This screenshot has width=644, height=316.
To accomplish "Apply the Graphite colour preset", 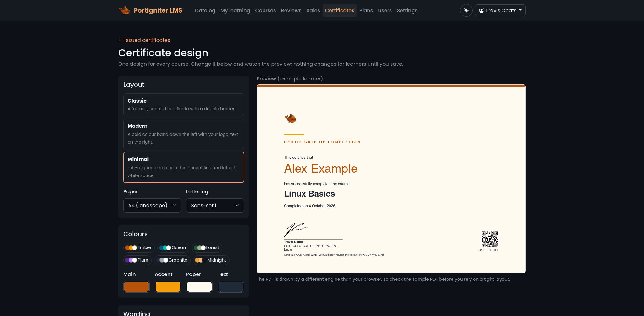I will 172,260.
